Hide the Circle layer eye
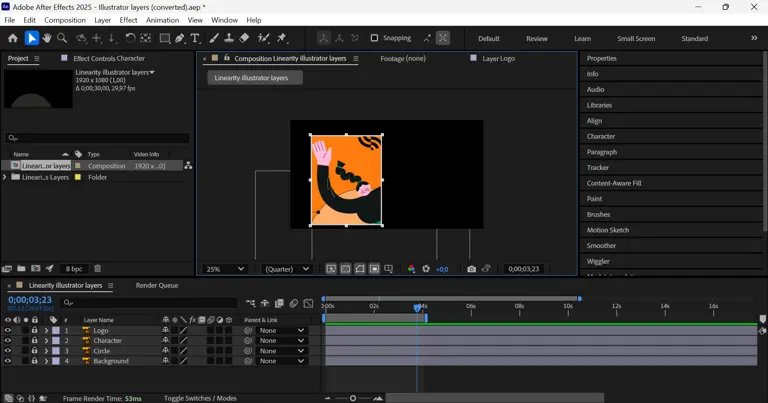768x403 pixels. 7,351
